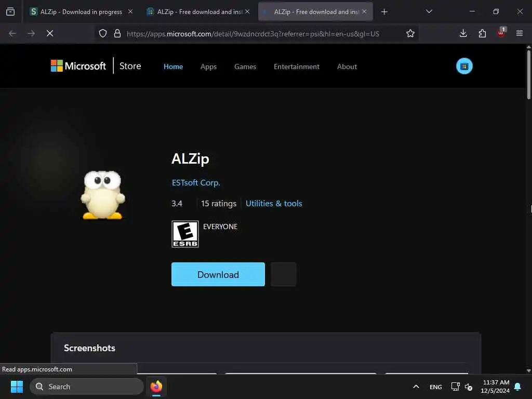Open the notifications bell icon
The image size is (532, 399).
point(517,387)
